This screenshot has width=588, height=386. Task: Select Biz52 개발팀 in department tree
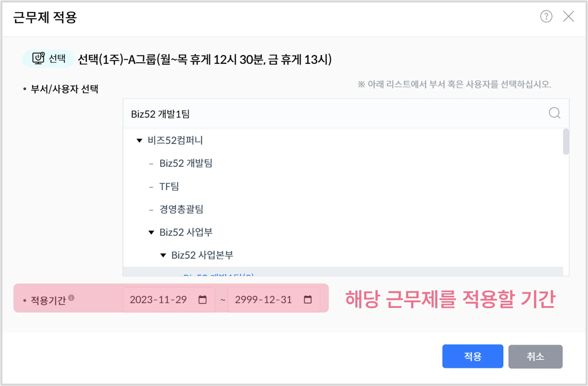pos(186,163)
